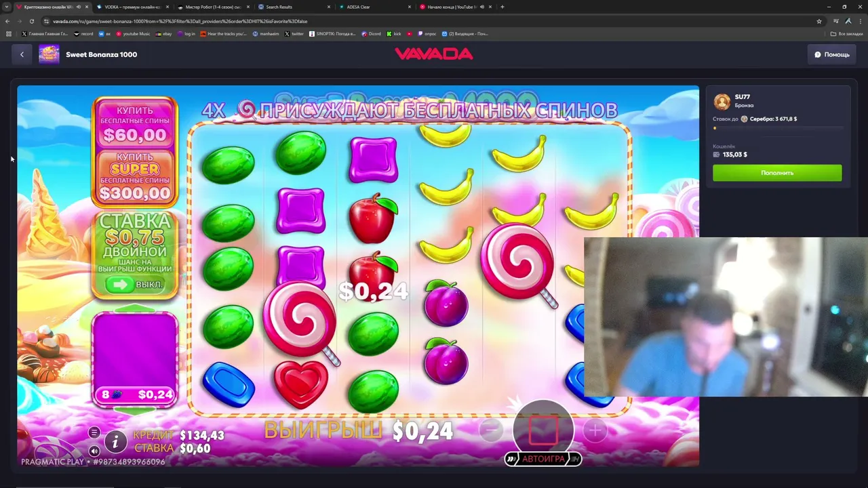This screenshot has width=868, height=488.
Task: Open the manhaeim bookmark
Action: pyautogui.click(x=266, y=34)
